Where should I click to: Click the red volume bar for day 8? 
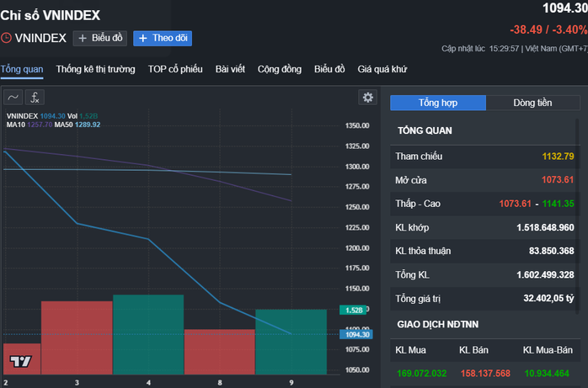(x=220, y=352)
